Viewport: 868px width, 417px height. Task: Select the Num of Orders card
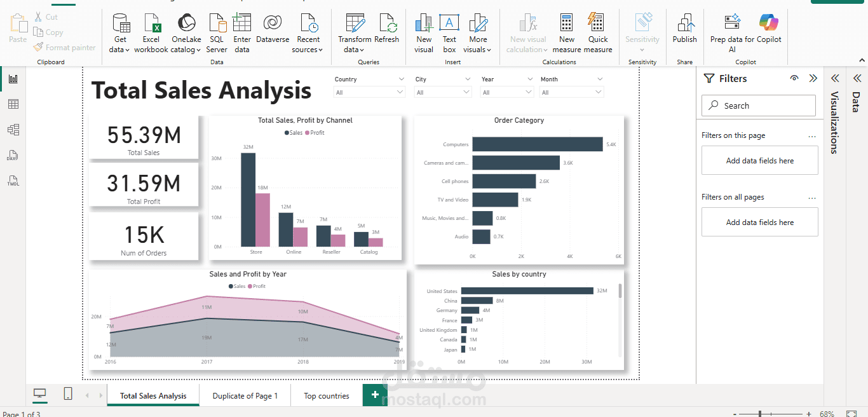tap(144, 236)
